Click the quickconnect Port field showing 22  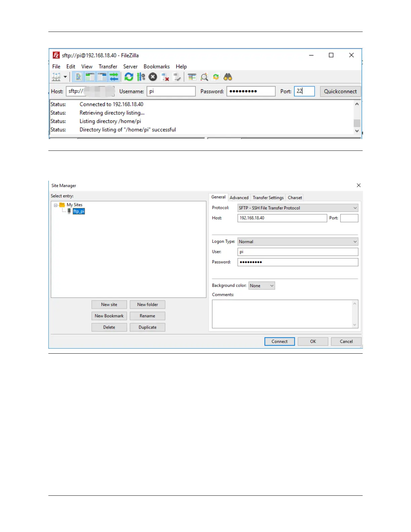[305, 91]
